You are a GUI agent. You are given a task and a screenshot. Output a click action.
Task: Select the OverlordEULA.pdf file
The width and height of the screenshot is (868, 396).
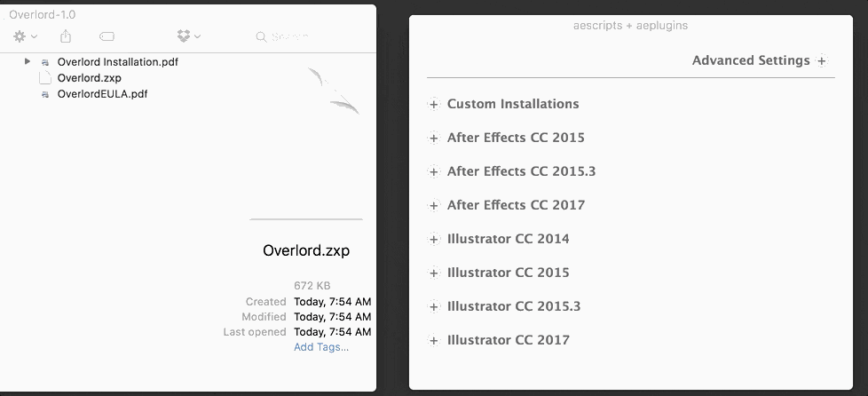click(x=102, y=94)
